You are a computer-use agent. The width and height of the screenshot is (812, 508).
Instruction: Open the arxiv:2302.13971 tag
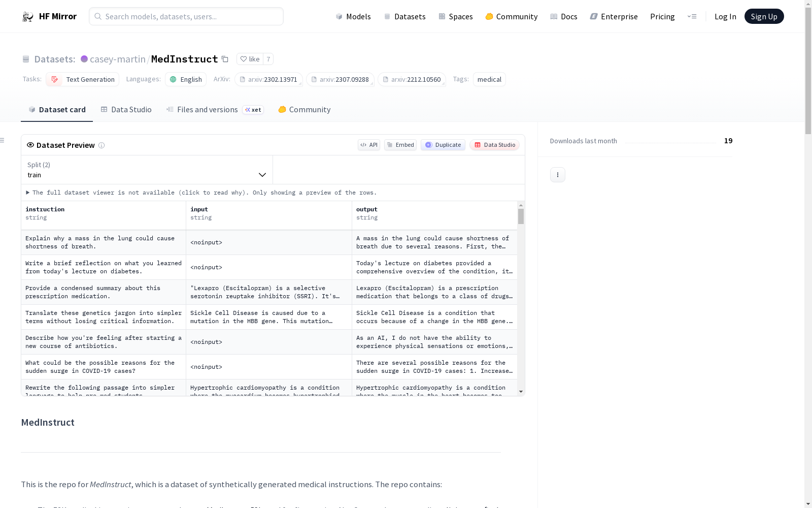click(x=268, y=79)
